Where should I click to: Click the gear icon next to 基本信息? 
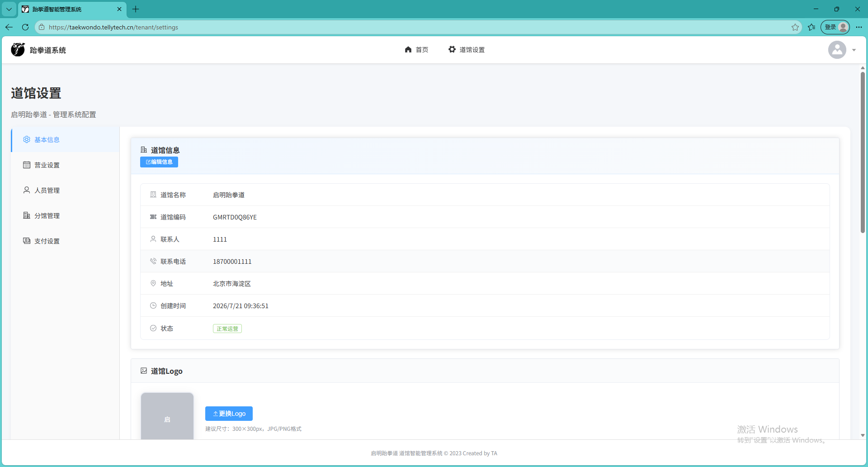[27, 139]
